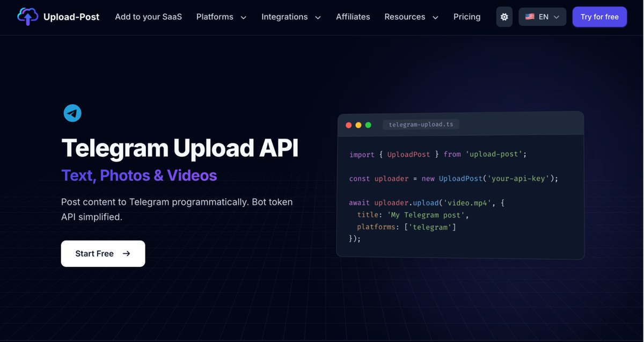Click the title: 'My Telegram post' line
Image resolution: width=644 pixels, height=342 pixels.
[x=413, y=215]
